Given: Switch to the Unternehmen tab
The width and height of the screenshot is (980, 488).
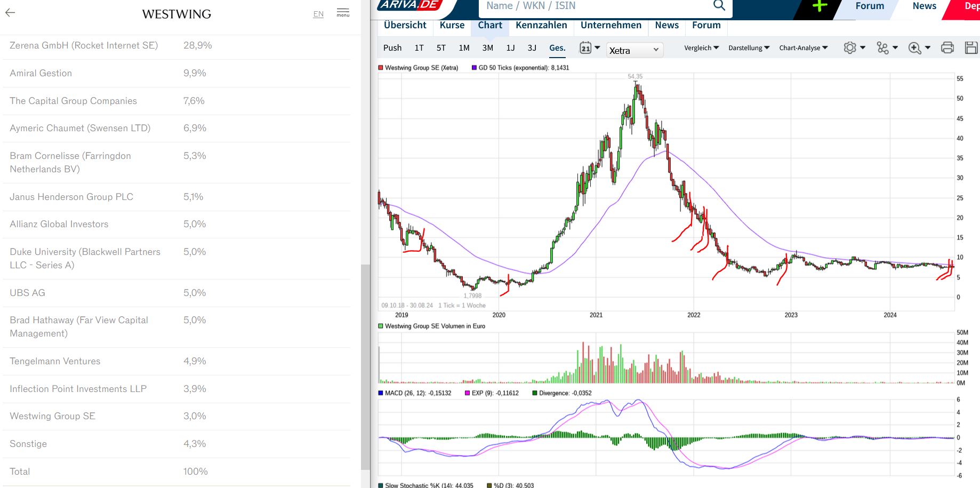Looking at the screenshot, I should [x=611, y=25].
